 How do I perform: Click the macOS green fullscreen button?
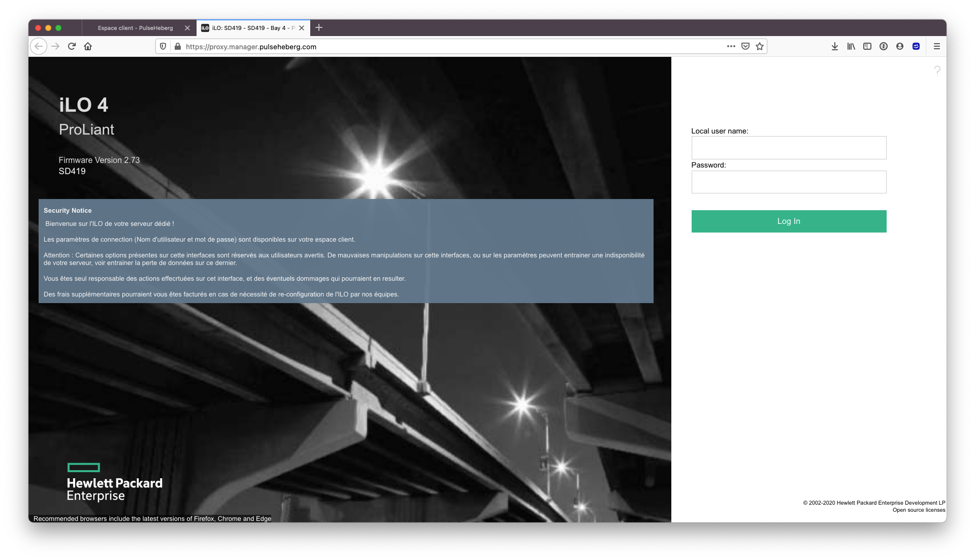coord(58,28)
